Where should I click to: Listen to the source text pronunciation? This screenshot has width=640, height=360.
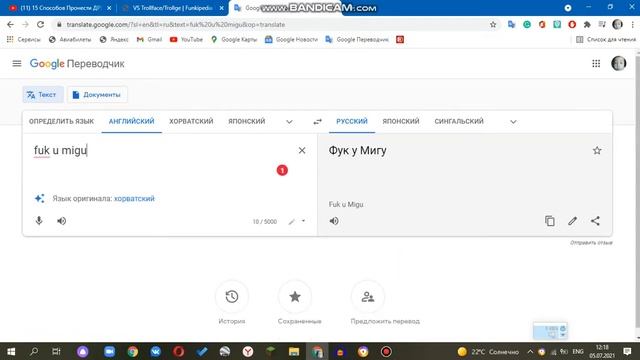61,221
